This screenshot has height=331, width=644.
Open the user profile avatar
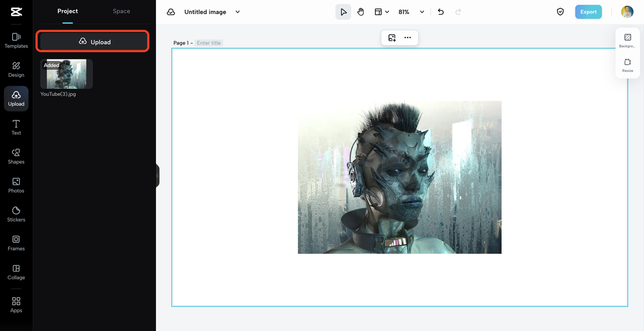[627, 12]
